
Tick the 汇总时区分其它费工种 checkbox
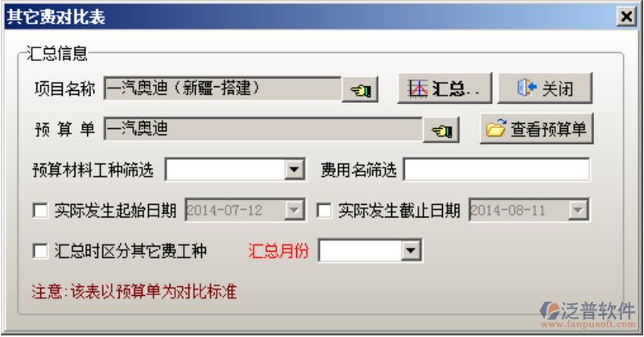click(40, 251)
